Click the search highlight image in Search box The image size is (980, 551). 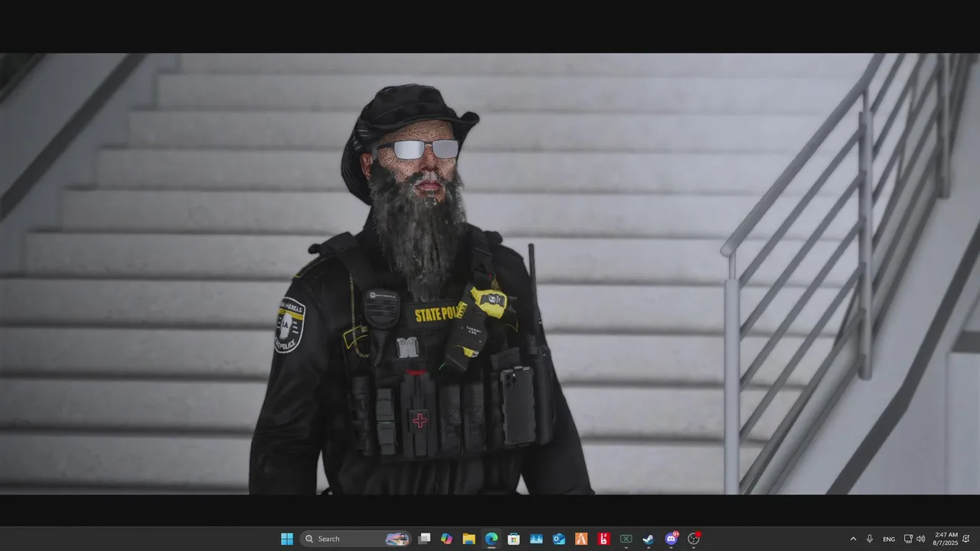point(397,539)
